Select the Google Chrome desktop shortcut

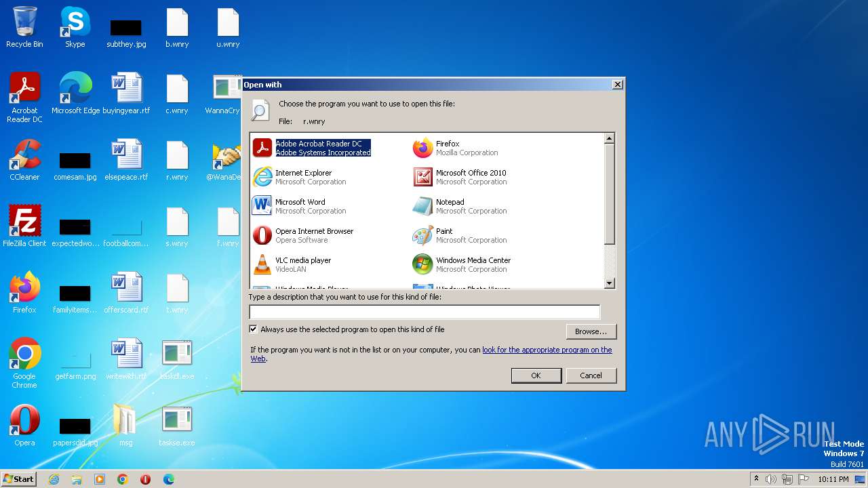click(x=24, y=363)
